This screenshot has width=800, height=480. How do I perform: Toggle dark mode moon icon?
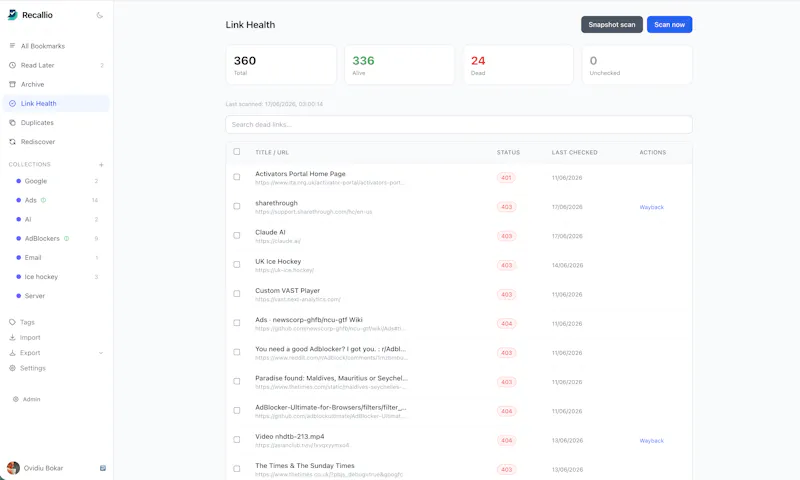(x=99, y=15)
